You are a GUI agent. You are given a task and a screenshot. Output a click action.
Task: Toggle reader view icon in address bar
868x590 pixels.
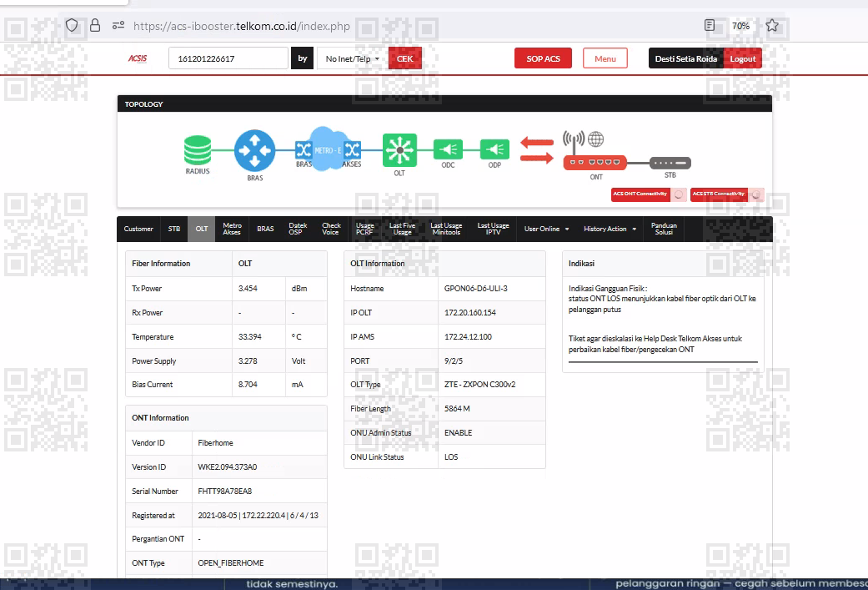point(710,26)
